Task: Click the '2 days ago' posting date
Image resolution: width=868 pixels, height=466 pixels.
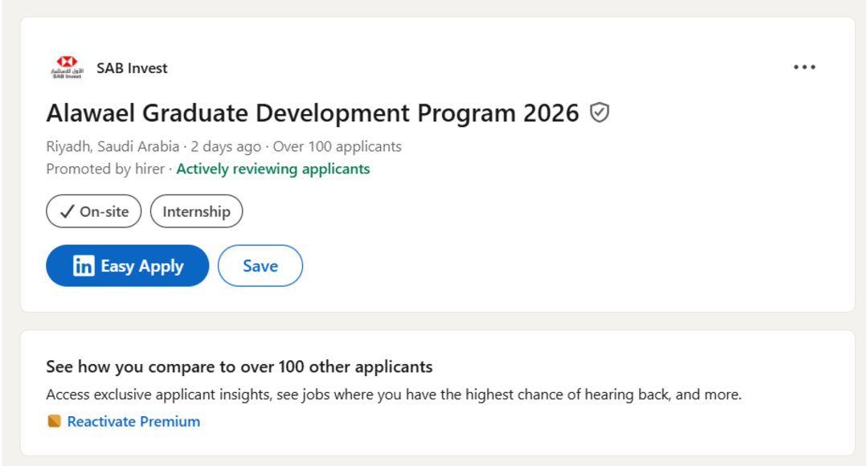Action: click(x=226, y=146)
